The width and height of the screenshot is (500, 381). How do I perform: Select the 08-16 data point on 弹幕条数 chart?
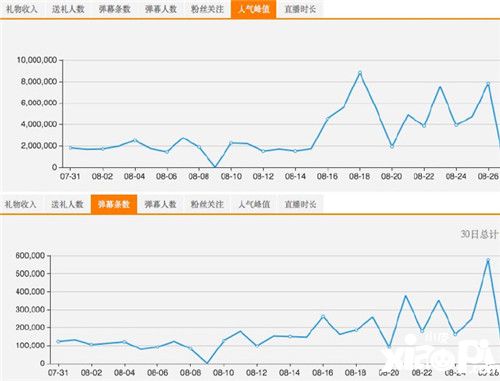pos(323,316)
